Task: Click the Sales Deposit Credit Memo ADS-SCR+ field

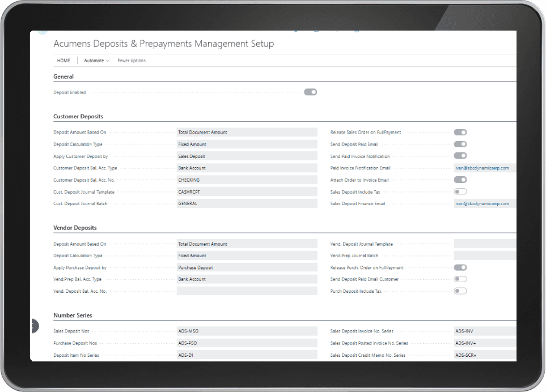Action: pos(485,355)
